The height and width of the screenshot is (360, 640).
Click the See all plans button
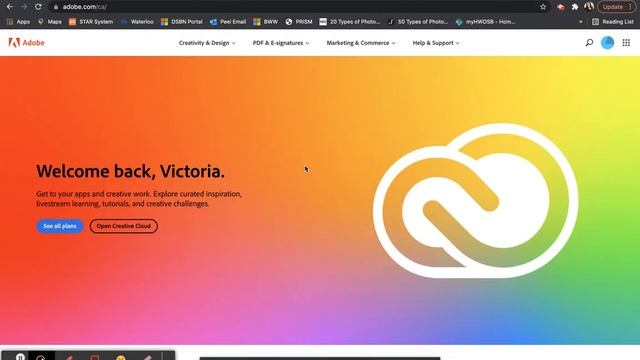(x=60, y=226)
